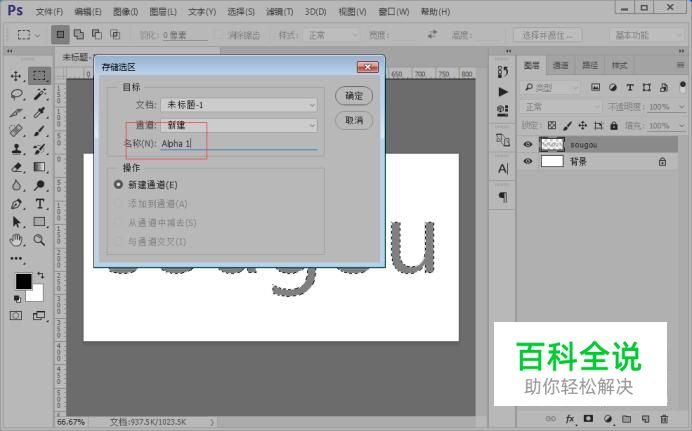Screen dimensions: 692x431
Task: Choose add to selection mode
Action: [x=79, y=34]
